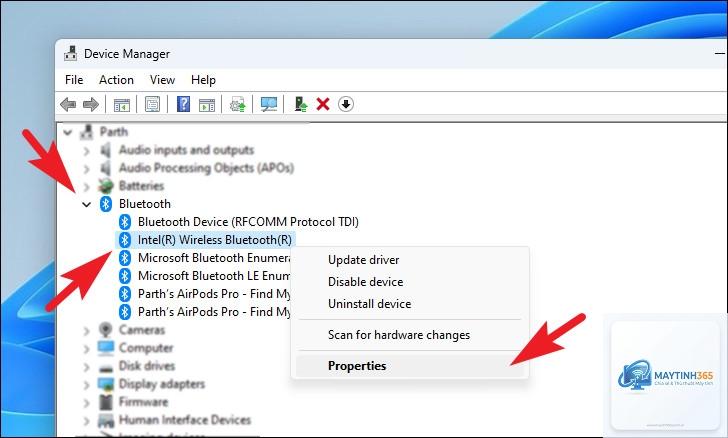Click the Forward arrow toolbar icon
Viewport: 728px width, 438px height.
(91, 104)
